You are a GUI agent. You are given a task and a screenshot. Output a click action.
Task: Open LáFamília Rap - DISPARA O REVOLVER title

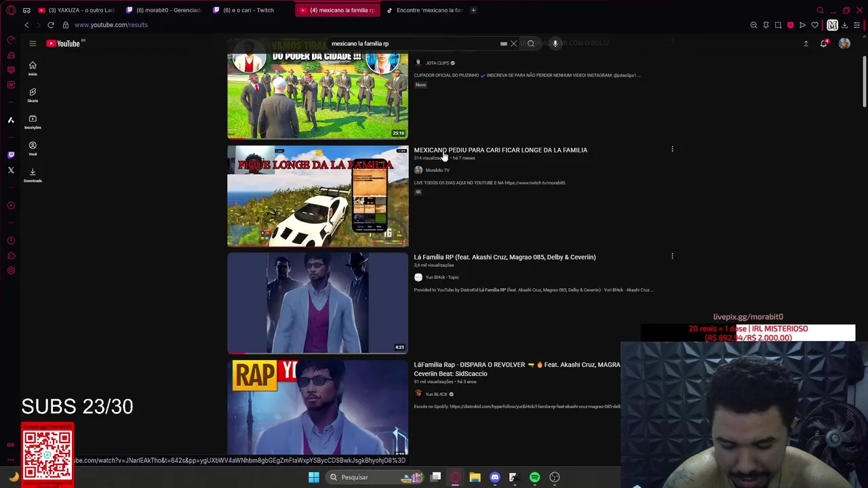coord(517,369)
